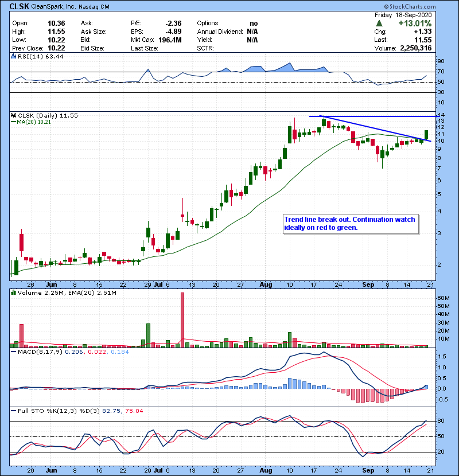Click the tallest red volume bar in July
This screenshot has height=476, width=459.
(x=182, y=320)
